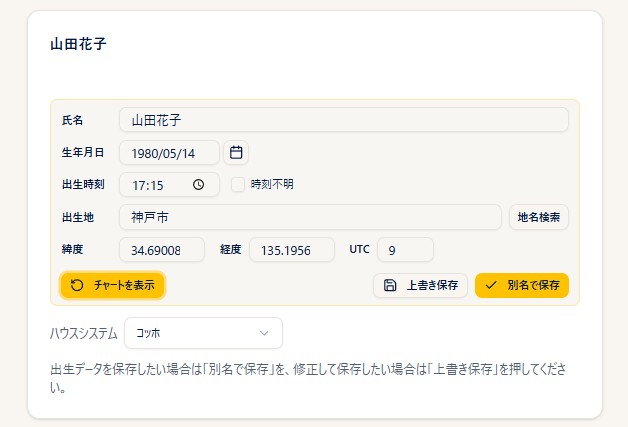
Task: Click the 出生時刻 field showing 17:15
Action: coord(169,185)
